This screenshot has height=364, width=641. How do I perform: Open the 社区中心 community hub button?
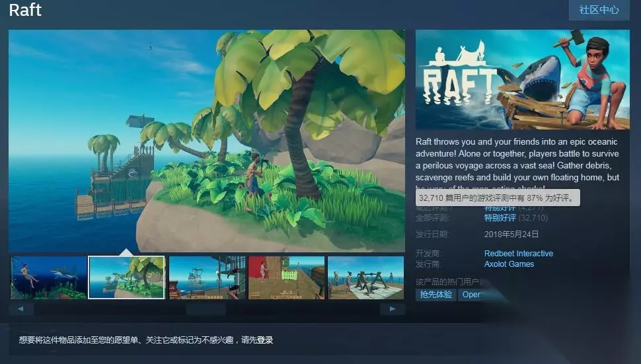599,10
